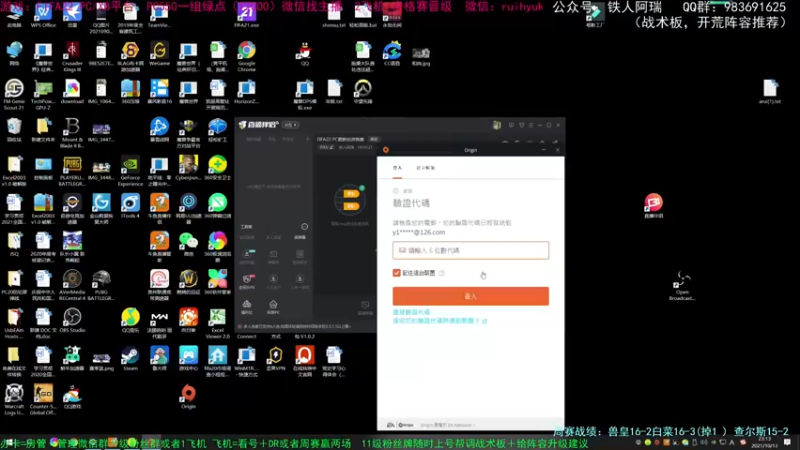Open Steam desktop shortcut
Viewport: 800px width, 450px height.
130,359
